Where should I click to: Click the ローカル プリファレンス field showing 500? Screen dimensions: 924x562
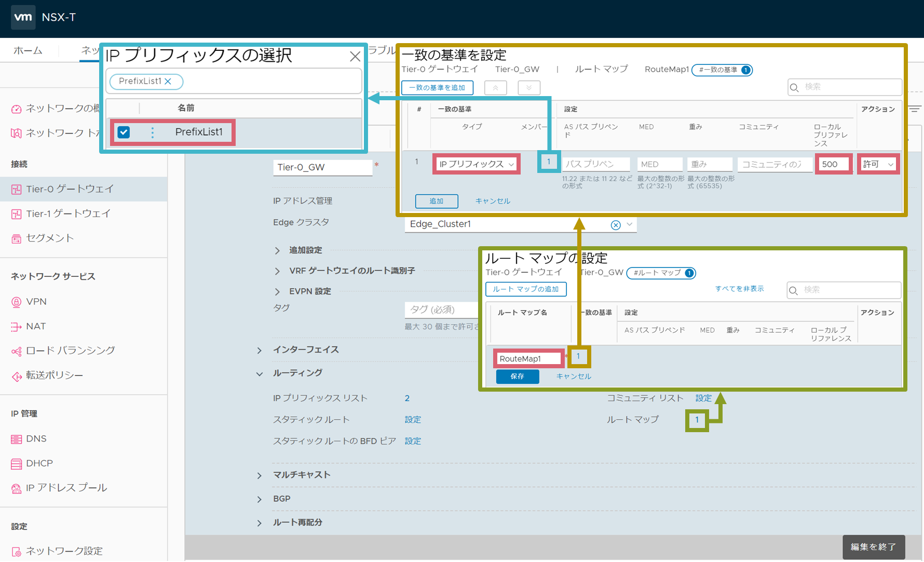[834, 164]
